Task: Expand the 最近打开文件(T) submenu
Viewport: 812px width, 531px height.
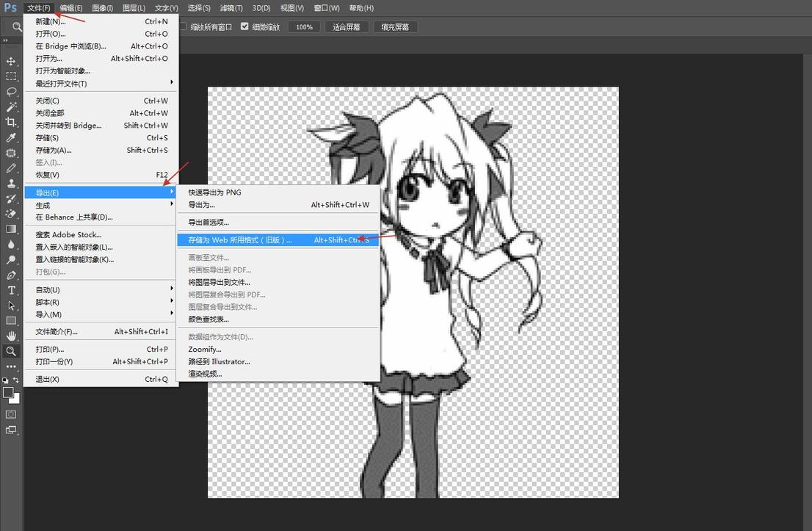Action: pos(103,84)
